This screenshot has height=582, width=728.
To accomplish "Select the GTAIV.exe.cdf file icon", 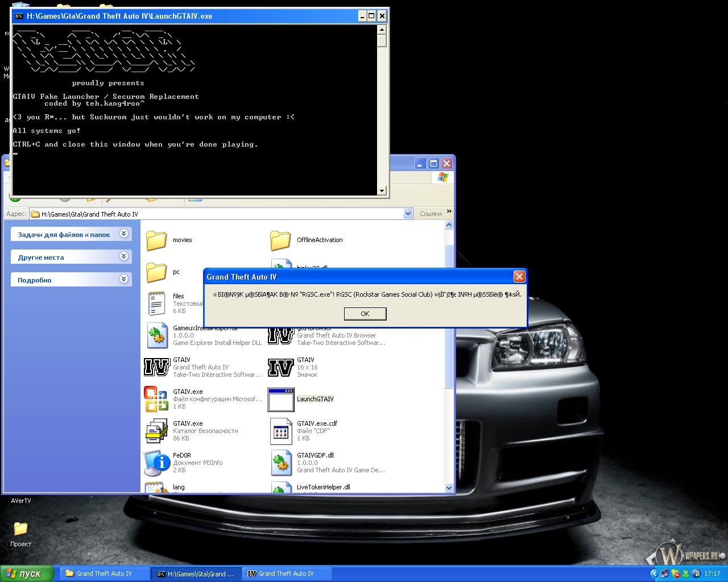I will click(281, 431).
